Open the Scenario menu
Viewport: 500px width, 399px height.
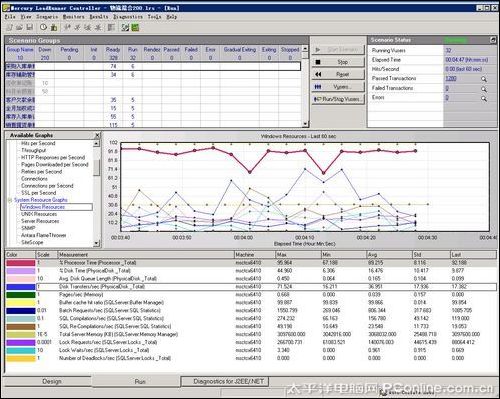coord(47,17)
